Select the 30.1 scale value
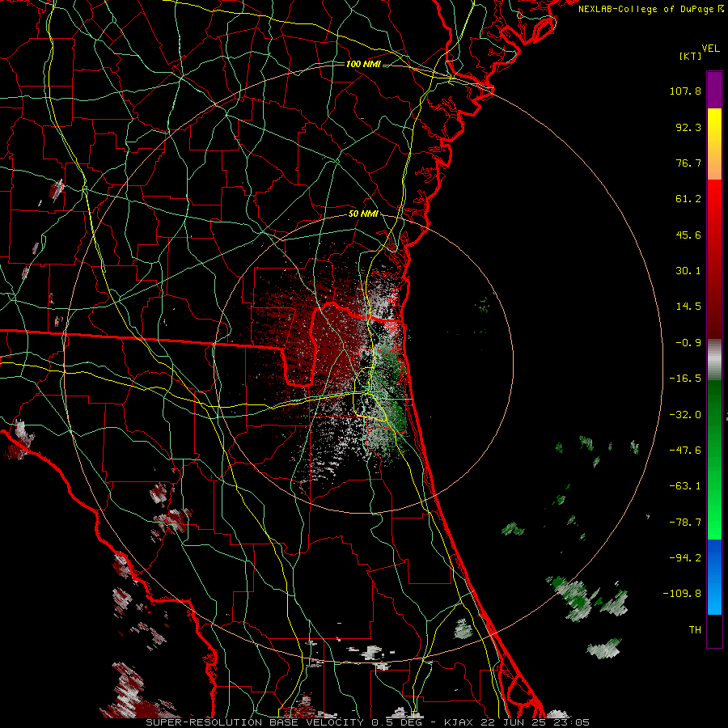Image resolution: width=728 pixels, height=728 pixels. [x=688, y=271]
